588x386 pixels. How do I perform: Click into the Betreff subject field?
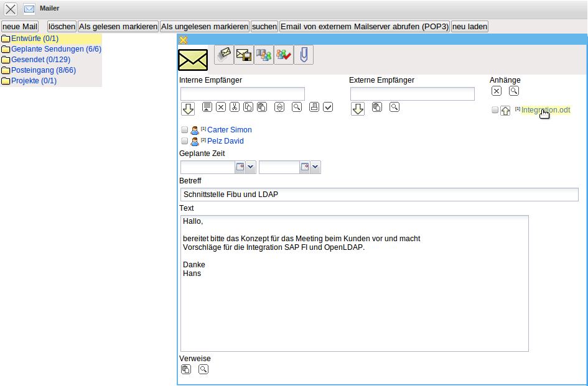[x=378, y=195]
